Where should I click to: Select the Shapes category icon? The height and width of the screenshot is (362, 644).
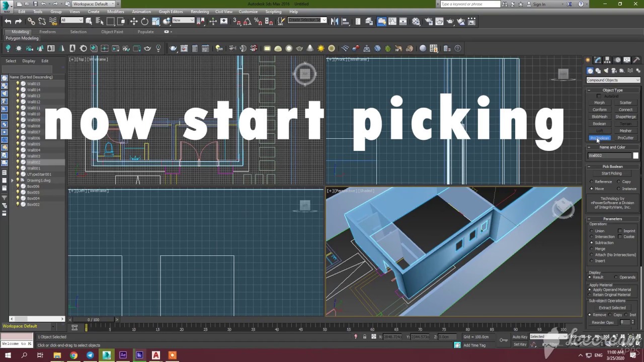(x=598, y=71)
